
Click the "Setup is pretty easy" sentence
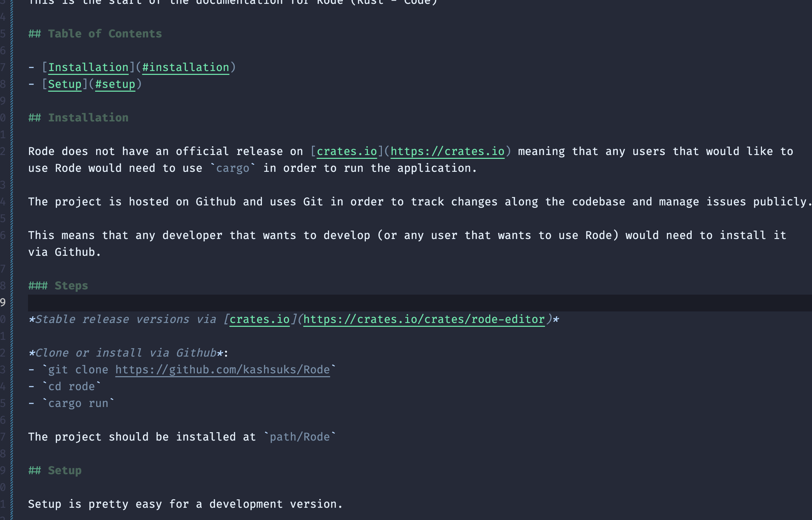point(185,504)
